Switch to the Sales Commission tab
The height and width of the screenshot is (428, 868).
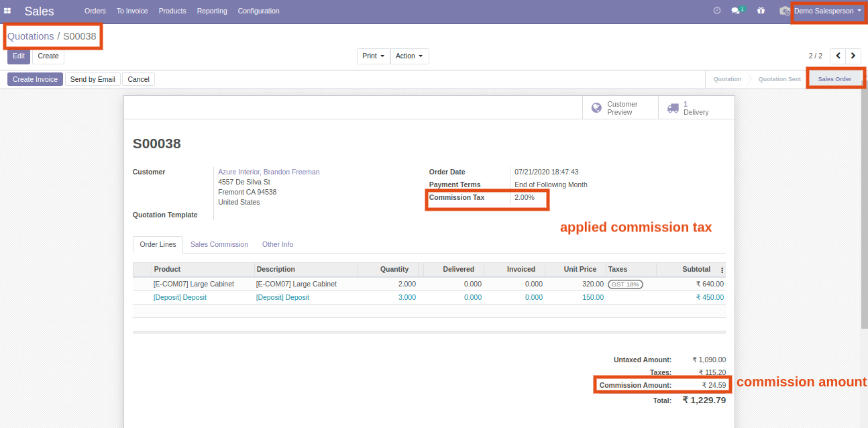click(x=219, y=245)
